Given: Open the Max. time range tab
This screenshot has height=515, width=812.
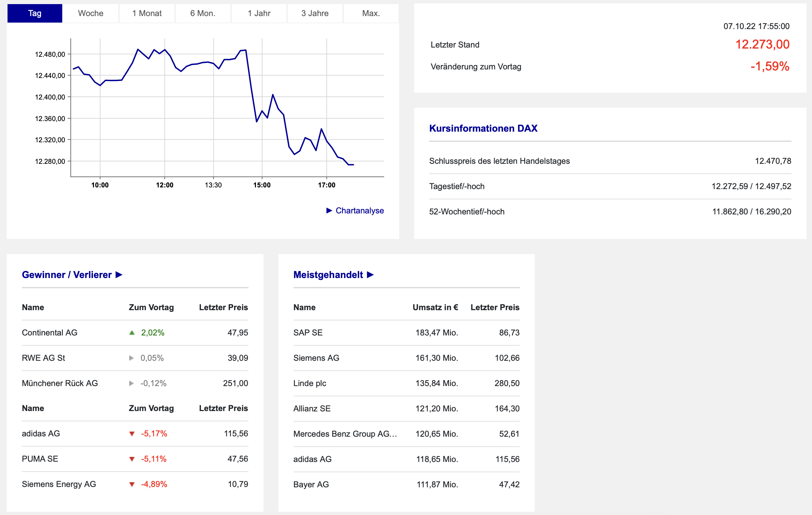Looking at the screenshot, I should click(x=371, y=13).
